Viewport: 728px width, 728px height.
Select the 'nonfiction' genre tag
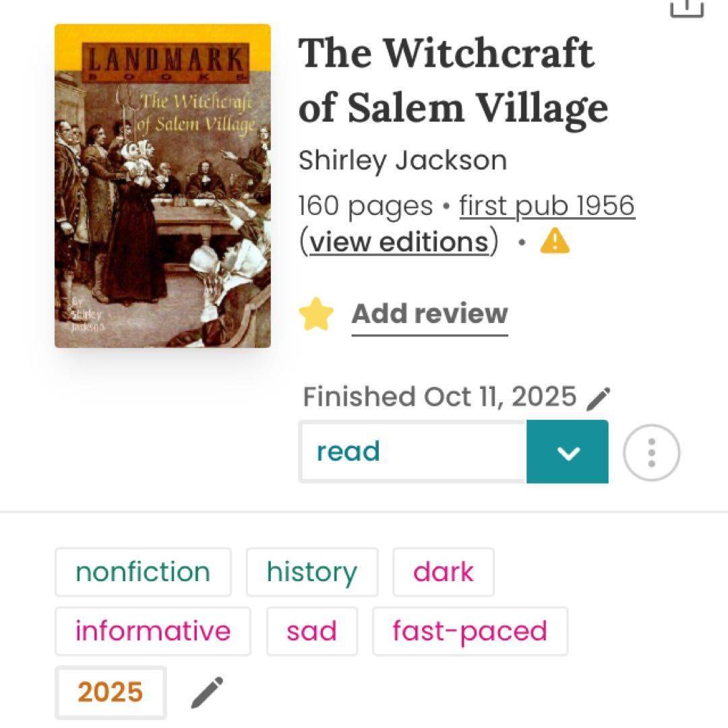(143, 572)
